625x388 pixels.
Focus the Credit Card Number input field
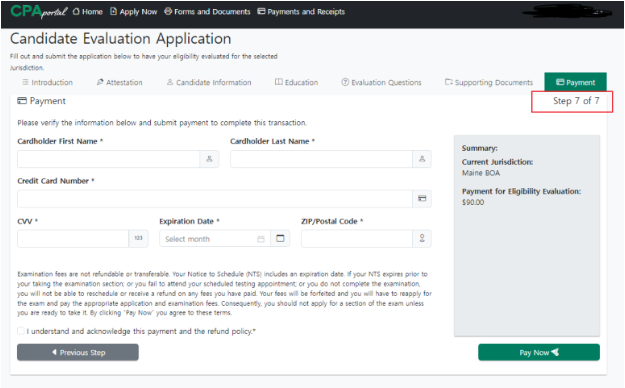215,199
